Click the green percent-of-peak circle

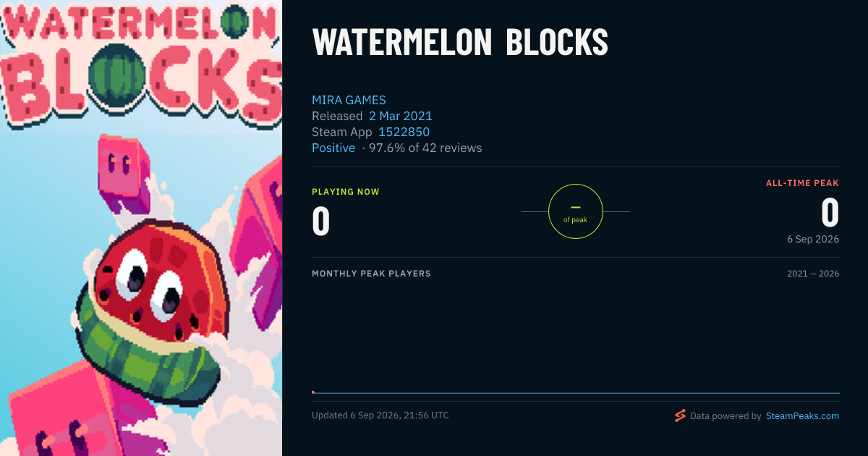[576, 211]
